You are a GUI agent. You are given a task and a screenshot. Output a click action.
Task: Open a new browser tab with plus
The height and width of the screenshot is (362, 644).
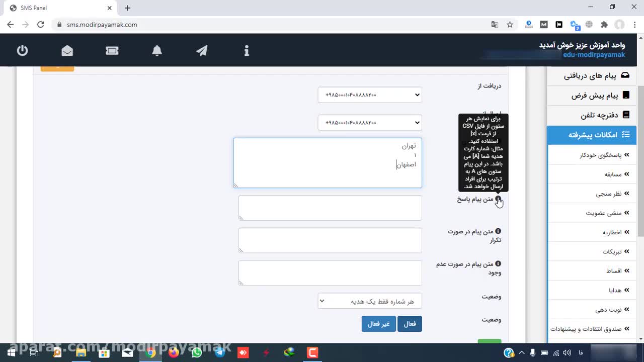pyautogui.click(x=127, y=8)
